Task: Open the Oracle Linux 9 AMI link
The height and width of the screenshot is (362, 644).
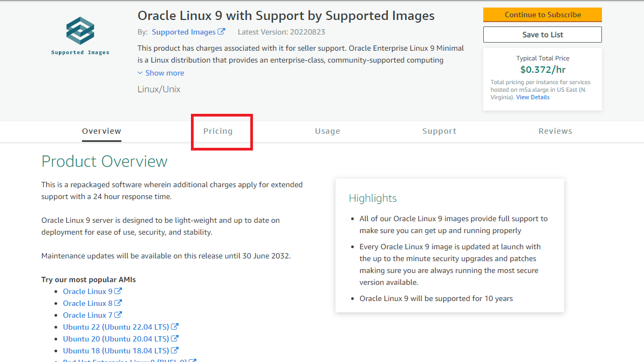Action: tap(87, 291)
